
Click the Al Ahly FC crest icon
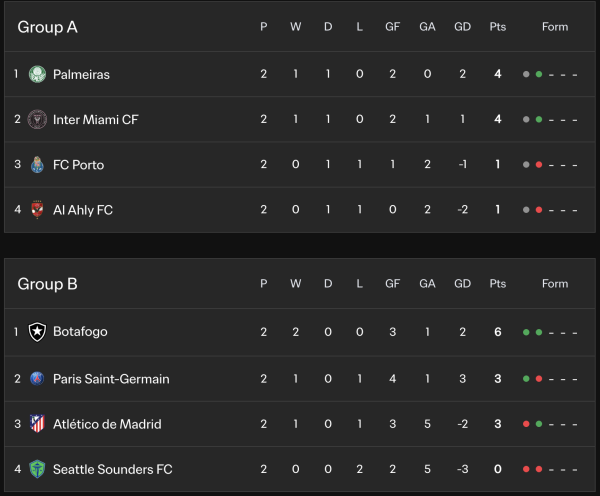pyautogui.click(x=37, y=210)
